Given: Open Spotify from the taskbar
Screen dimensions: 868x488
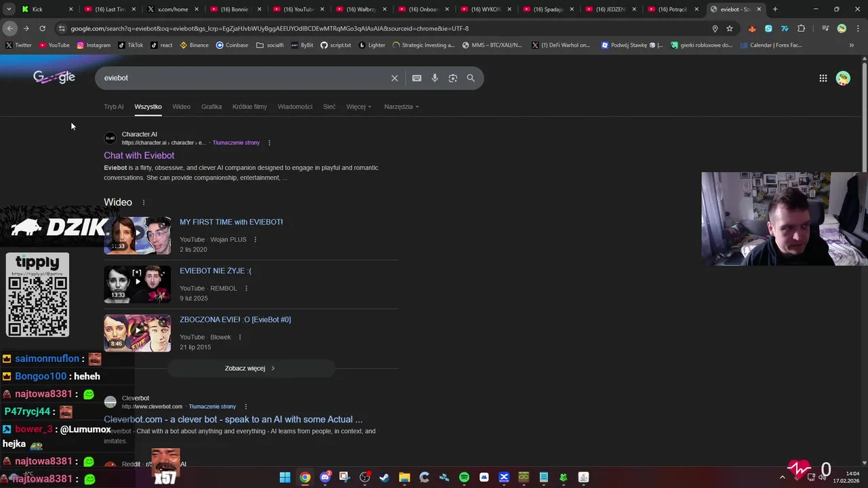Looking at the screenshot, I should [464, 477].
